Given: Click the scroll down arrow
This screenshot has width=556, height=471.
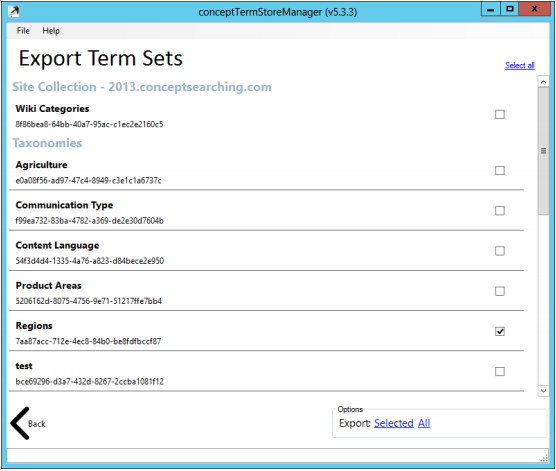Looking at the screenshot, I should click(x=543, y=391).
